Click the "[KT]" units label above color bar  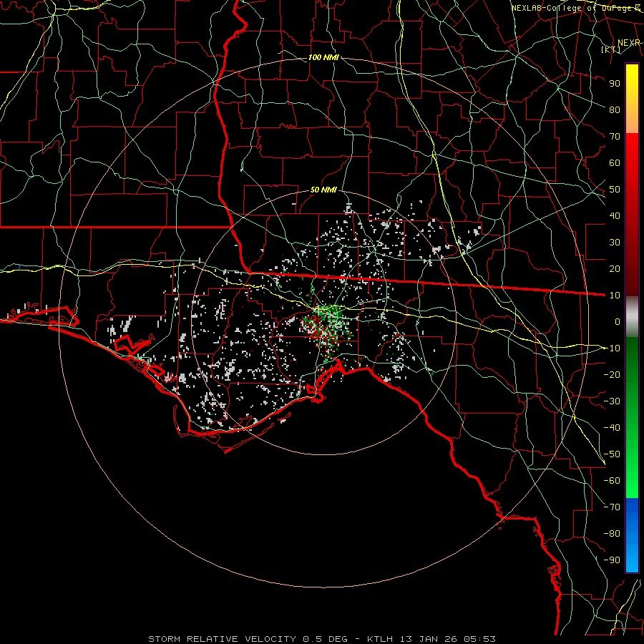(611, 50)
